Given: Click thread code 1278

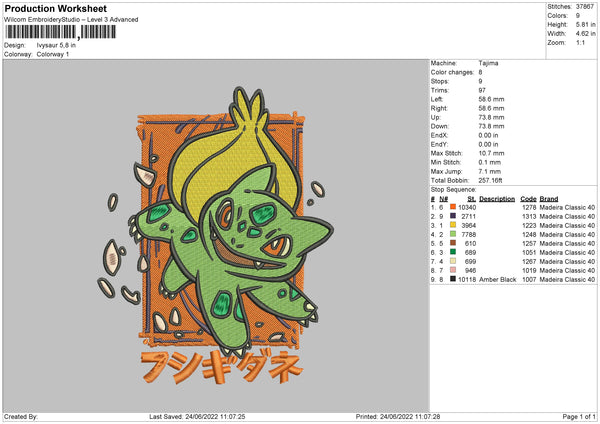Looking at the screenshot, I should click(529, 207).
